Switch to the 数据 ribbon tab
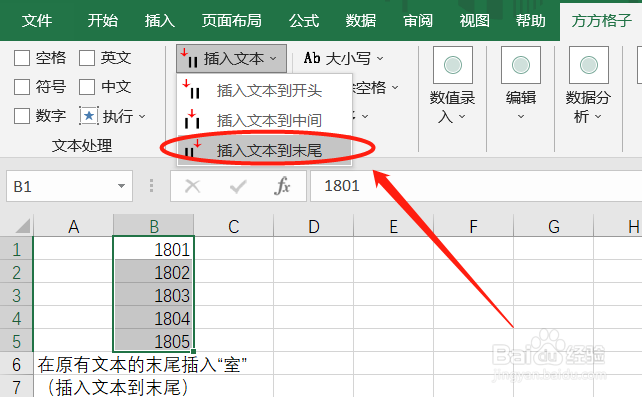This screenshot has width=642, height=397. (x=361, y=20)
